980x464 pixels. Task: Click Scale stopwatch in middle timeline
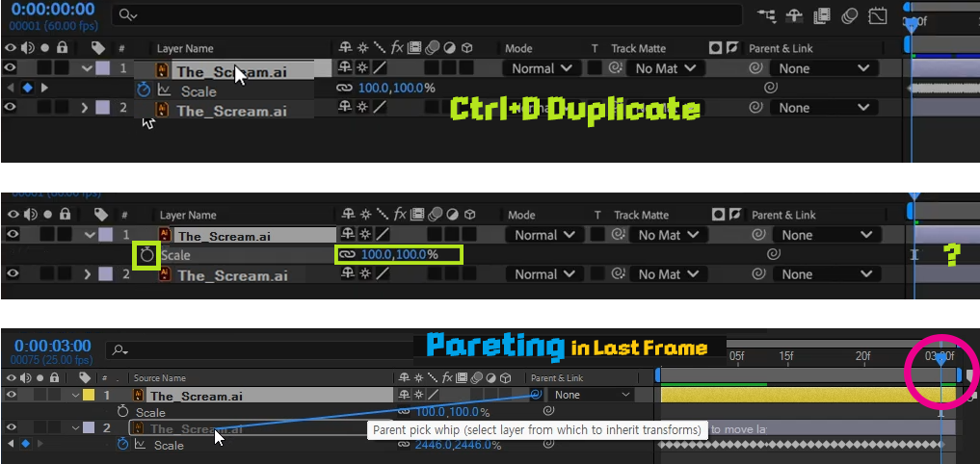point(146,255)
